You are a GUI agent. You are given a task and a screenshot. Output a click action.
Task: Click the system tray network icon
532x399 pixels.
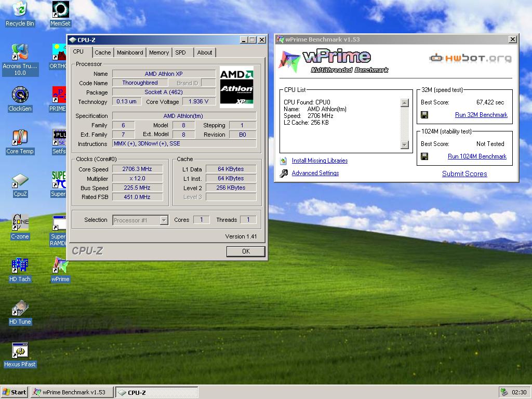[504, 392]
